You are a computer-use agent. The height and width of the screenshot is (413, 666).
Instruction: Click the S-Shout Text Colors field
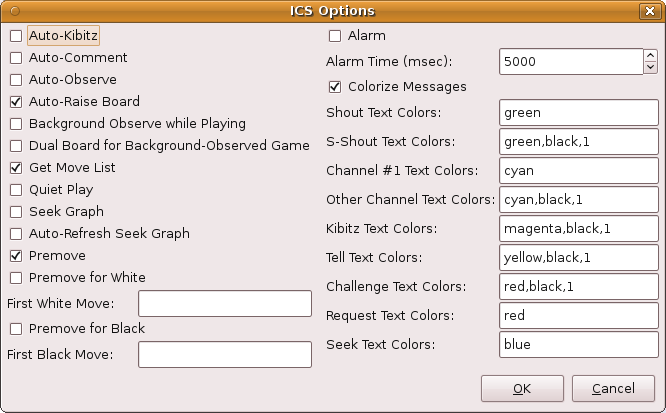(579, 141)
